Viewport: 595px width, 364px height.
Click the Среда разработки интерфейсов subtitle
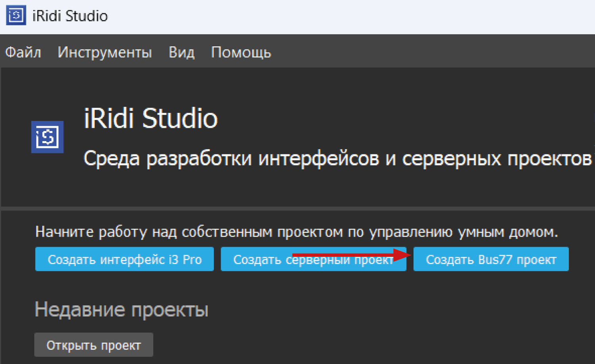point(337,159)
